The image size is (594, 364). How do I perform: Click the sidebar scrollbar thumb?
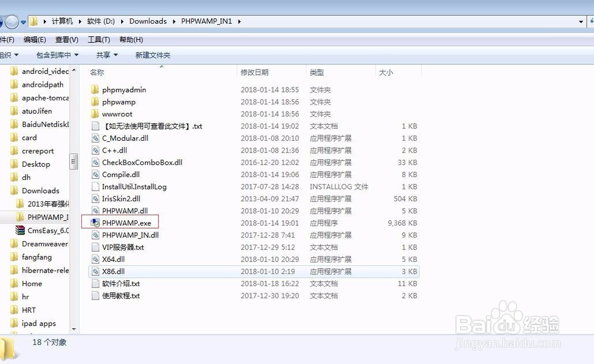click(x=74, y=162)
